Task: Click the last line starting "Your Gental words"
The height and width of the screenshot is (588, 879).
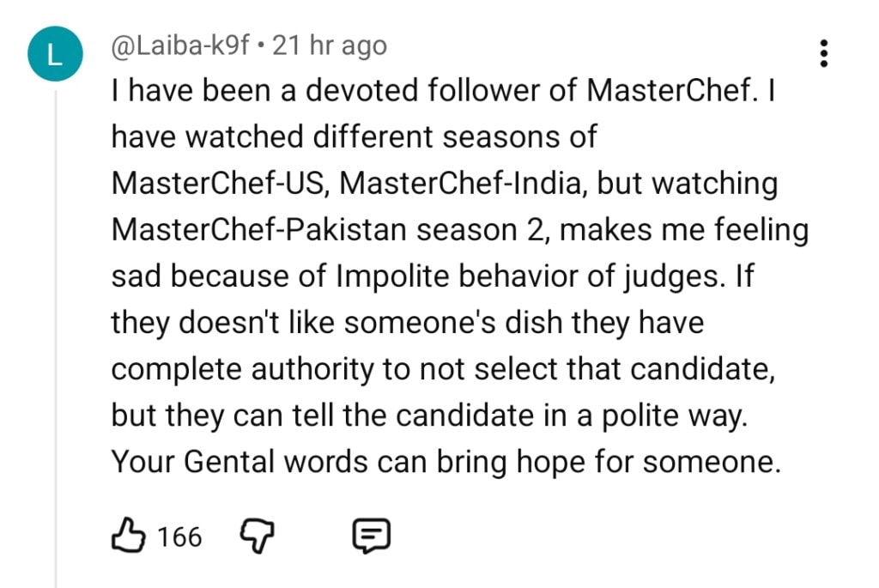Action: [x=446, y=462]
